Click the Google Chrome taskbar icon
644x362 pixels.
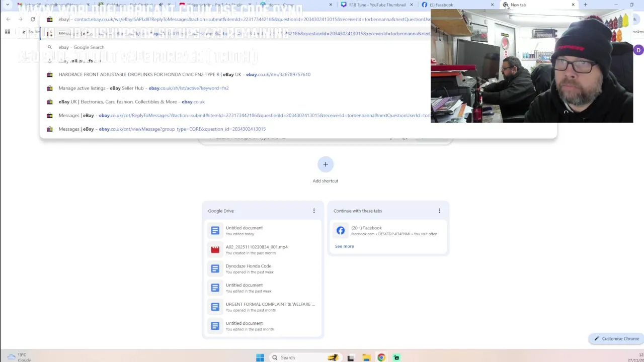coord(381,357)
